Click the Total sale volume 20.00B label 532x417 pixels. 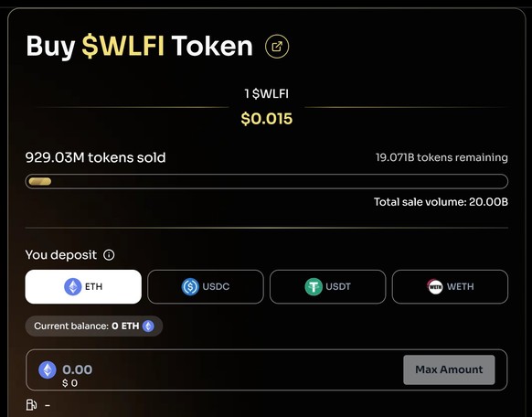tap(441, 202)
